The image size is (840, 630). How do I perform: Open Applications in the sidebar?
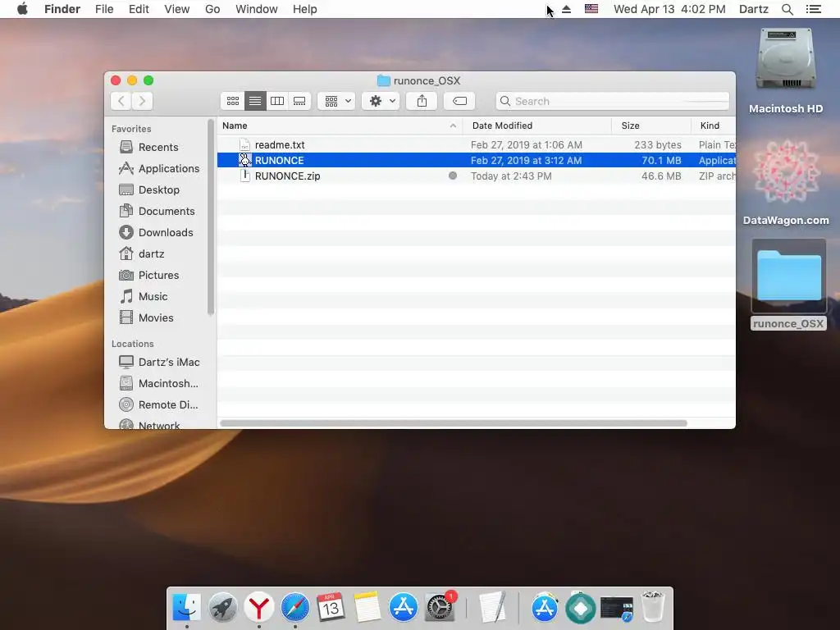(158, 168)
